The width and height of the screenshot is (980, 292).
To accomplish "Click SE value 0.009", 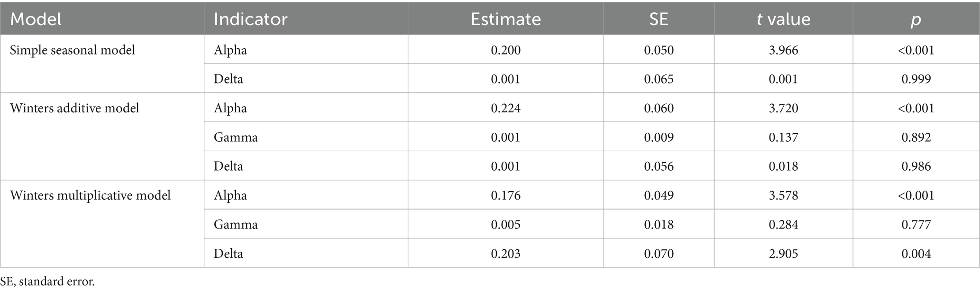I will tap(659, 137).
